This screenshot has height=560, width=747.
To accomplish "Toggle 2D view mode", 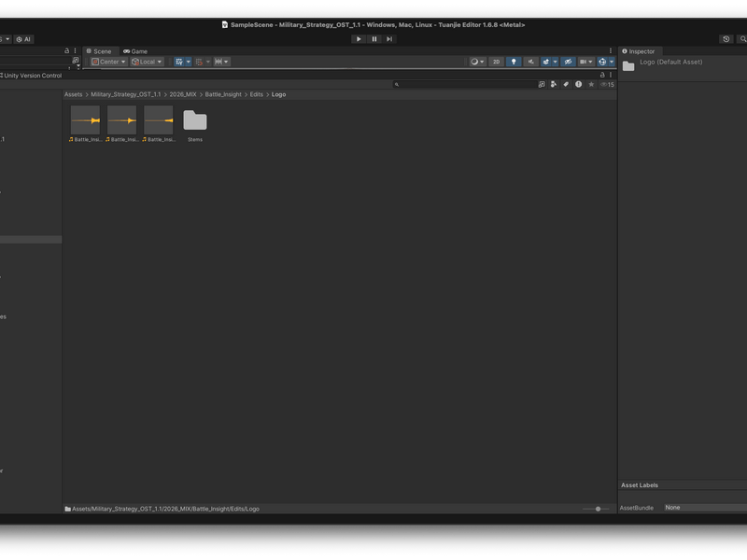I will tap(496, 62).
